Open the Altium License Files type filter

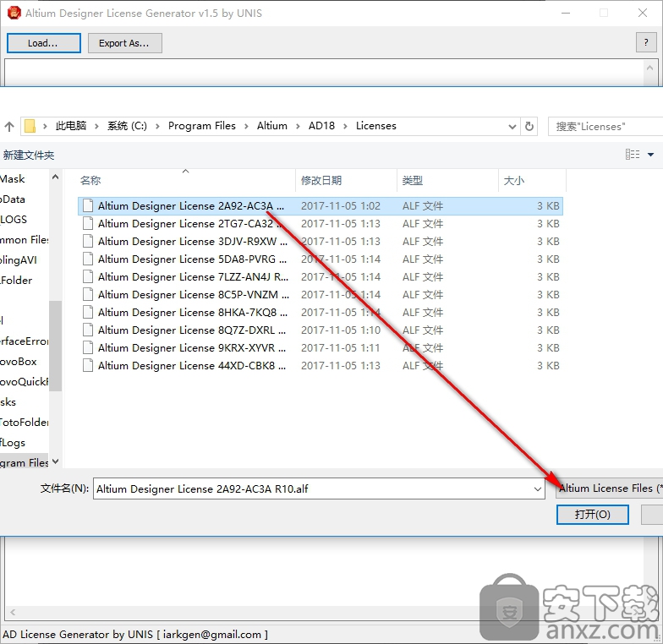(x=609, y=488)
